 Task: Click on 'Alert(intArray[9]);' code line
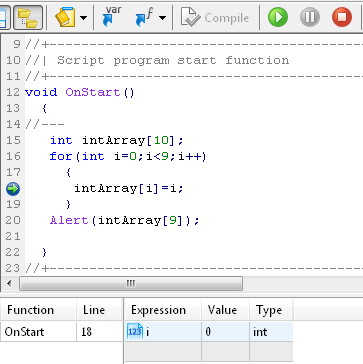(124, 220)
